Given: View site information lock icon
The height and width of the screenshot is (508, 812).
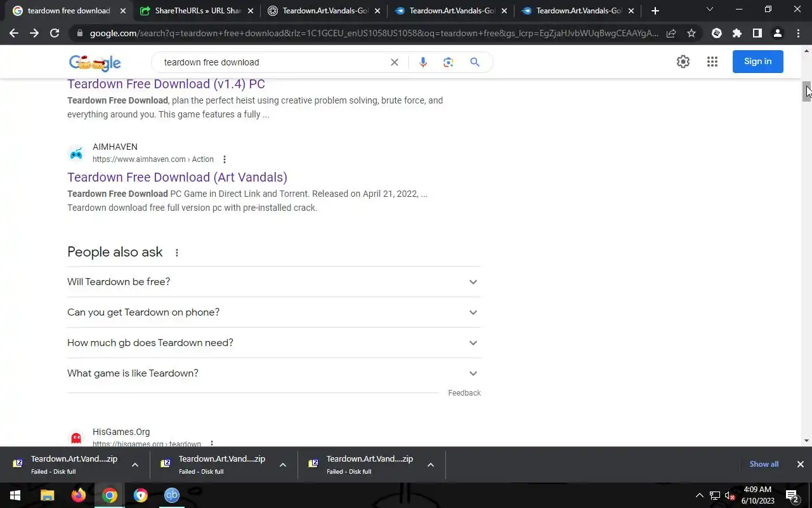Looking at the screenshot, I should pos(79,33).
